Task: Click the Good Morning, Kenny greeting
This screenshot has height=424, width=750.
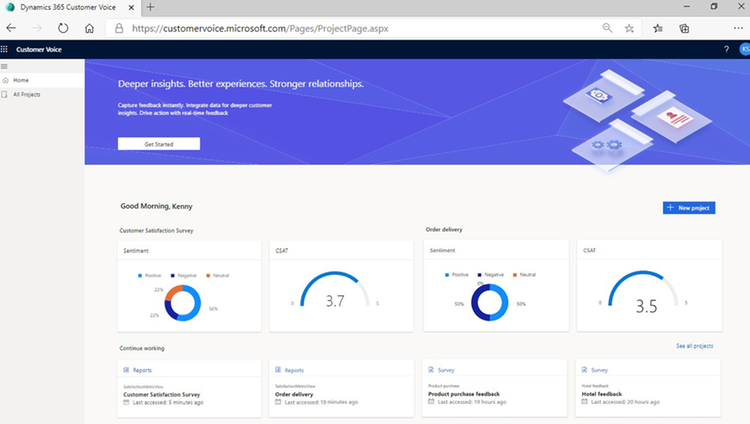Action: [156, 206]
